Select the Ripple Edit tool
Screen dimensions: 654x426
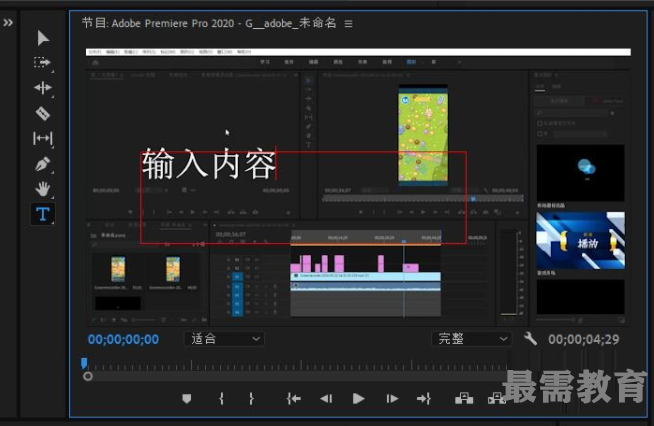click(x=42, y=88)
